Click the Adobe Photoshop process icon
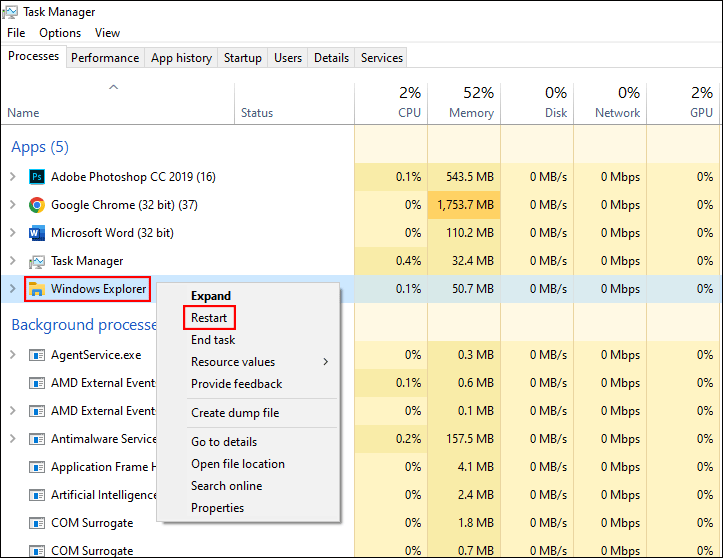Image resolution: width=723 pixels, height=558 pixels. 37,177
